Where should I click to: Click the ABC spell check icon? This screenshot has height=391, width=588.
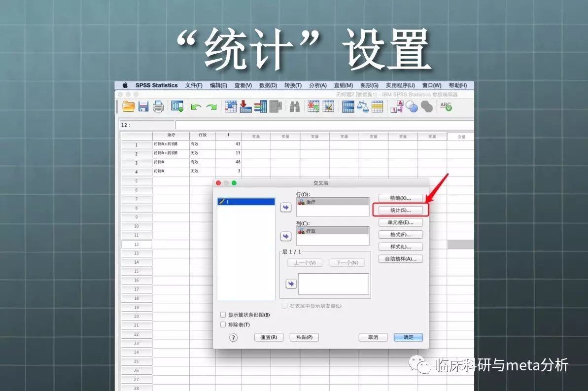pos(446,107)
